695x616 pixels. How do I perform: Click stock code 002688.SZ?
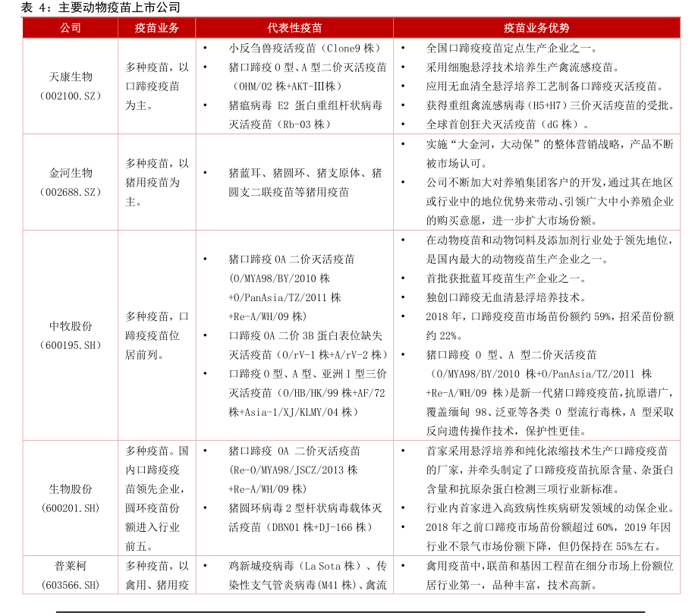coord(70,192)
